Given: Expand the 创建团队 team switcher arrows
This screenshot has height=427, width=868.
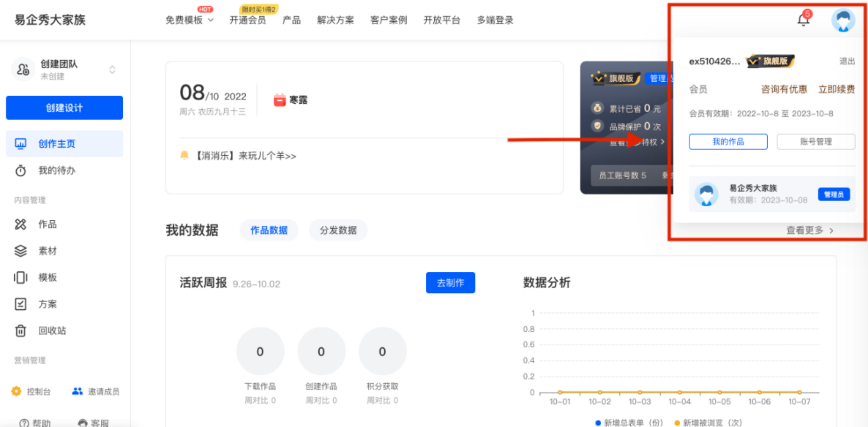Looking at the screenshot, I should tap(112, 69).
